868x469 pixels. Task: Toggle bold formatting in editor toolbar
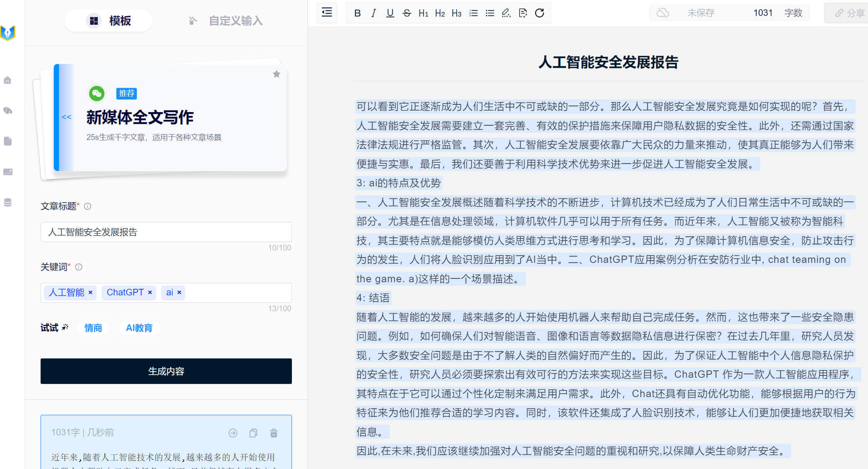coord(357,13)
